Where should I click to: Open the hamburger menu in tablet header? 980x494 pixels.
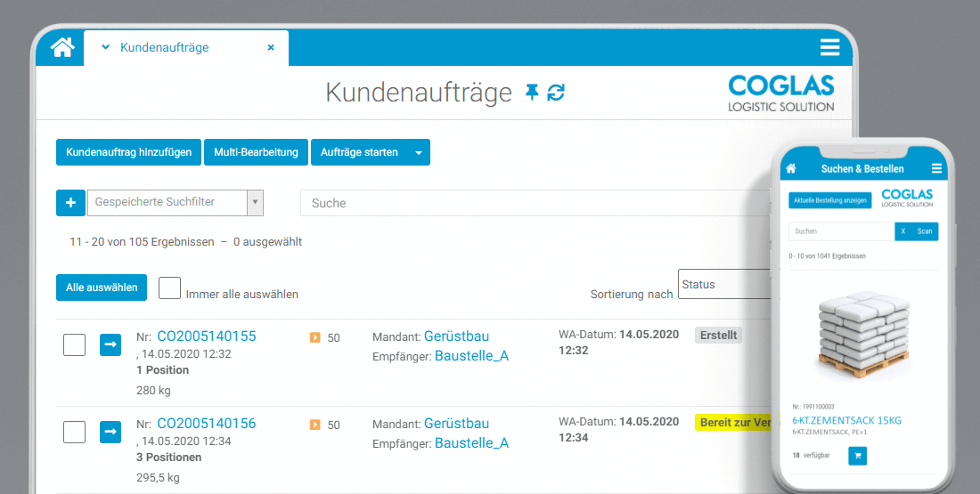pyautogui.click(x=829, y=47)
